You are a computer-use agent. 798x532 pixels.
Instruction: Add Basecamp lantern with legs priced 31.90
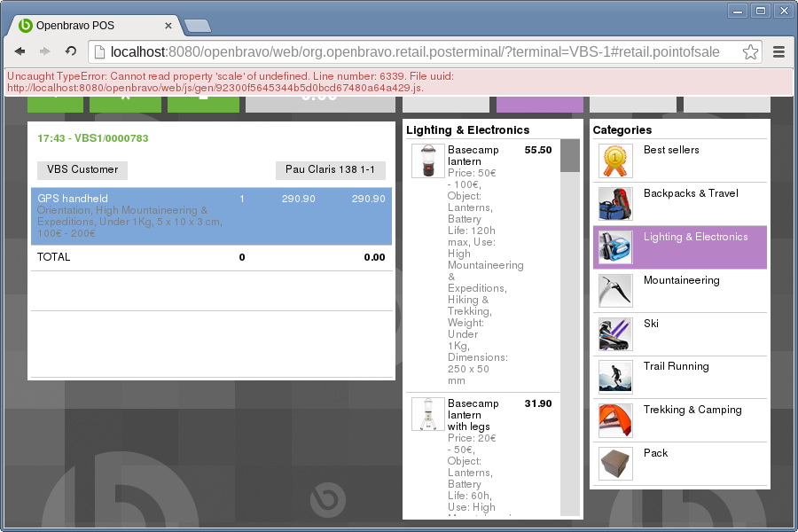[x=483, y=455]
